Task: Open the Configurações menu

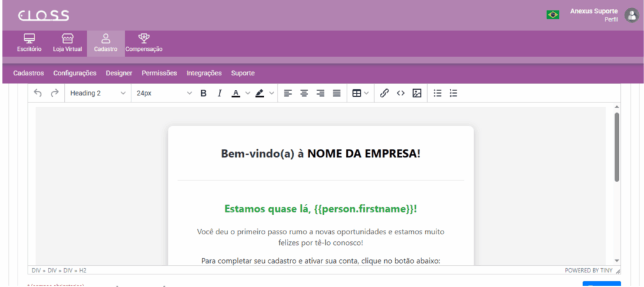Action: click(75, 73)
